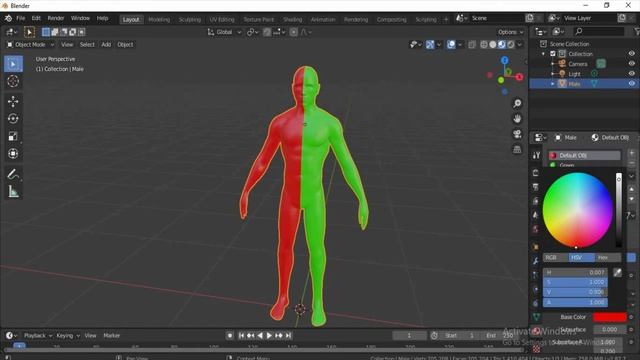Expand the Male object in outliner
Screen dimensions: 640x360
(x=553, y=84)
